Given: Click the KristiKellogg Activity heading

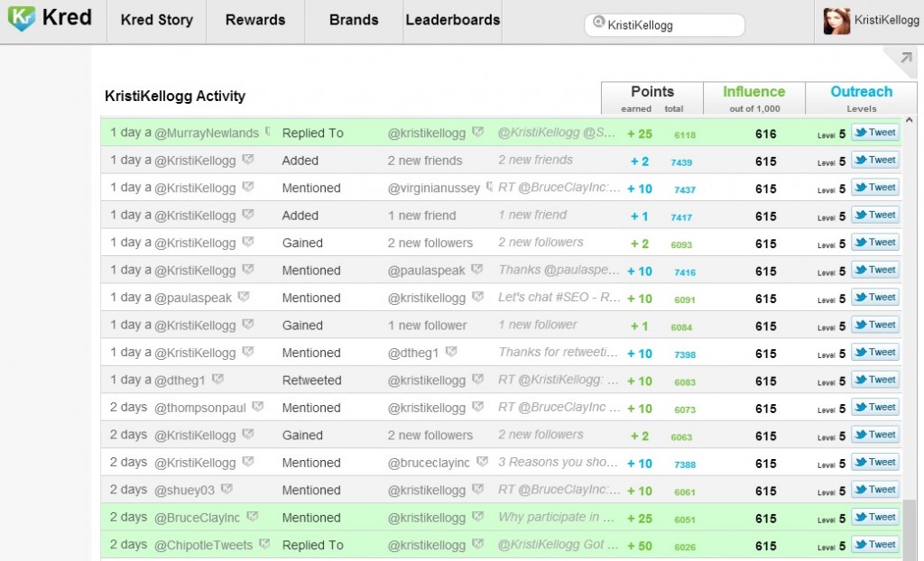Looking at the screenshot, I should tap(175, 96).
